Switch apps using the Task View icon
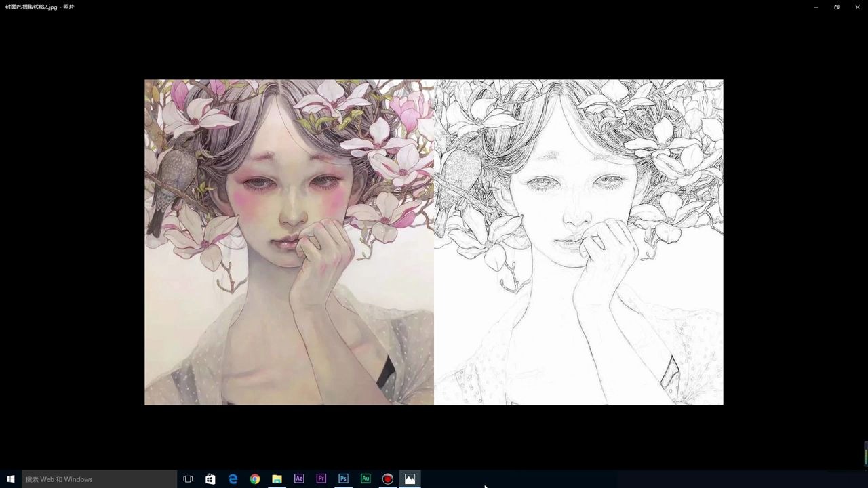 tap(188, 479)
